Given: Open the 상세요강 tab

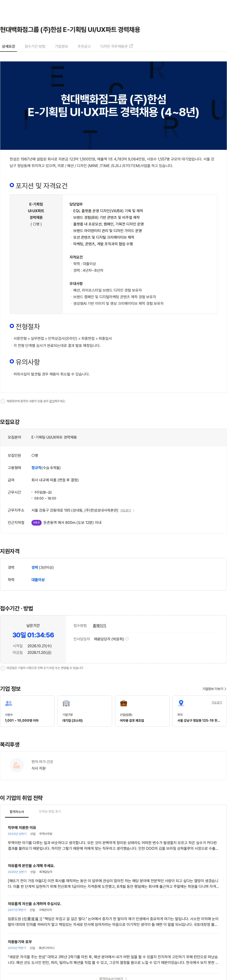Looking at the screenshot, I should 8,46.
